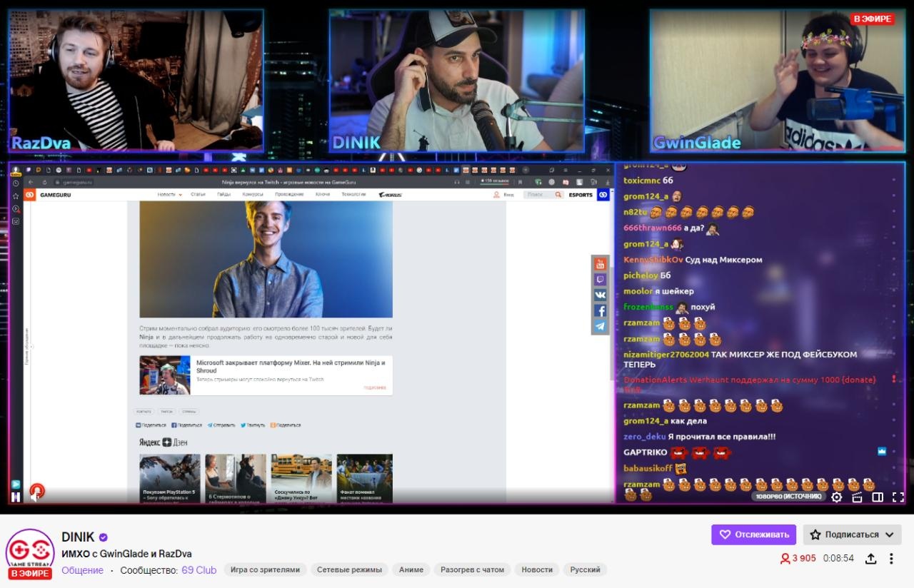Open the Технологии menu item on GameGuru
This screenshot has height=588, width=914.
click(x=353, y=194)
